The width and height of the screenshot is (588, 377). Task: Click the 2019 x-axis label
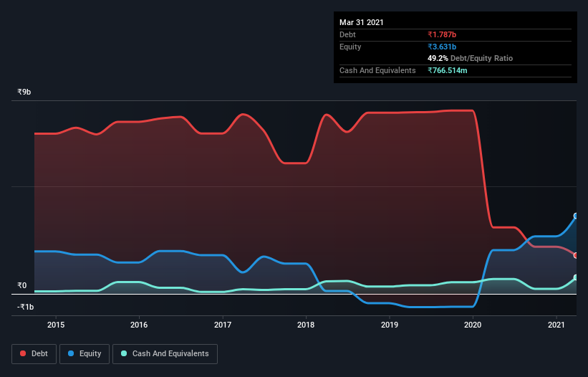(390, 325)
